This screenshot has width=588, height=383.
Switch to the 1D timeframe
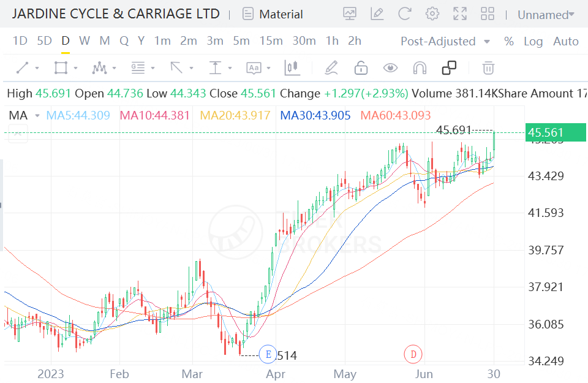(20, 40)
